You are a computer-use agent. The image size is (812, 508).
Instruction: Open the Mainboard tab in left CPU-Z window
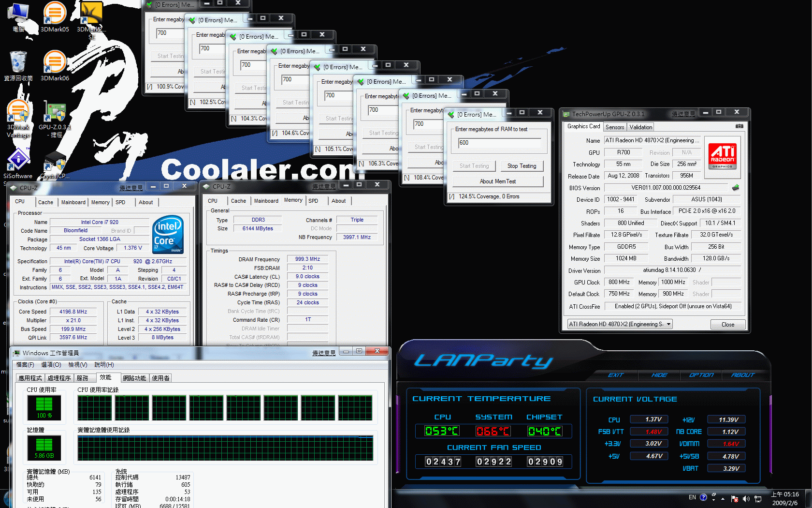click(x=73, y=202)
